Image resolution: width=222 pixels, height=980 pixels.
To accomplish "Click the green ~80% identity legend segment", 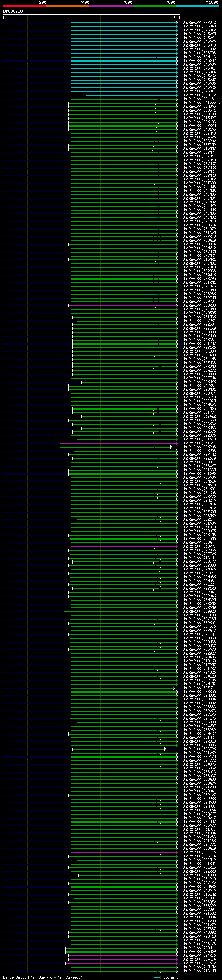I will point(154,6).
